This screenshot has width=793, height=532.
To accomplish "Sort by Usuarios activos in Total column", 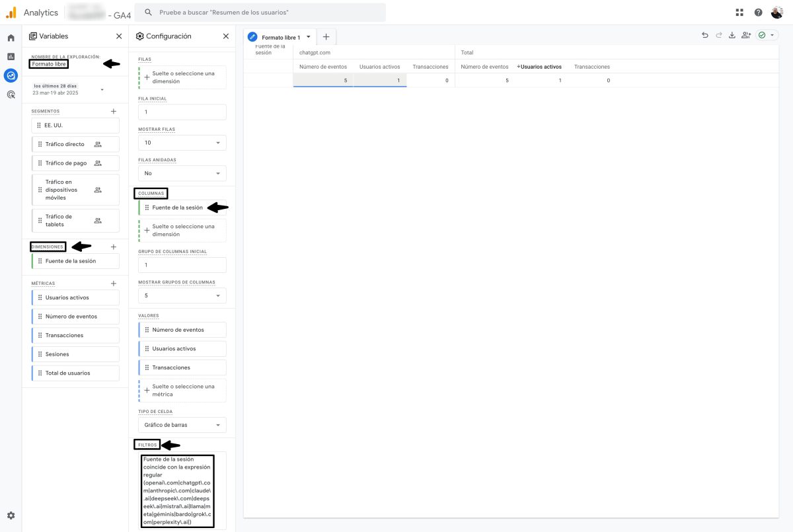I will (539, 67).
